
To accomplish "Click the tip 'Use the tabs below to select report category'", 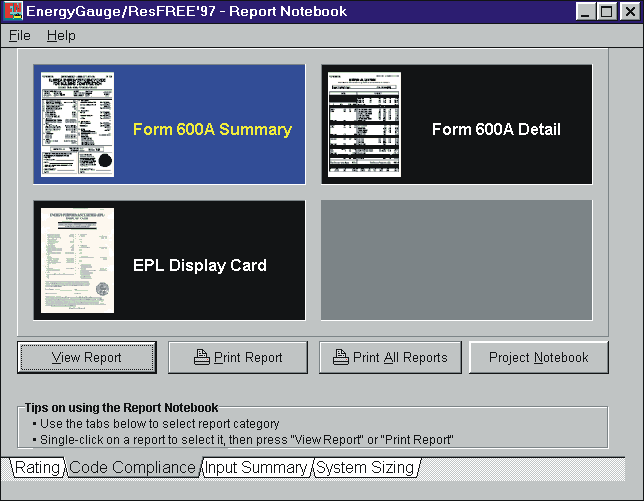I will click(159, 423).
